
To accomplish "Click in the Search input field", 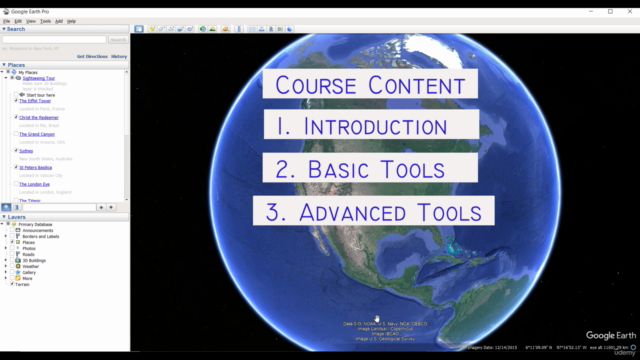I will pyautogui.click(x=54, y=40).
